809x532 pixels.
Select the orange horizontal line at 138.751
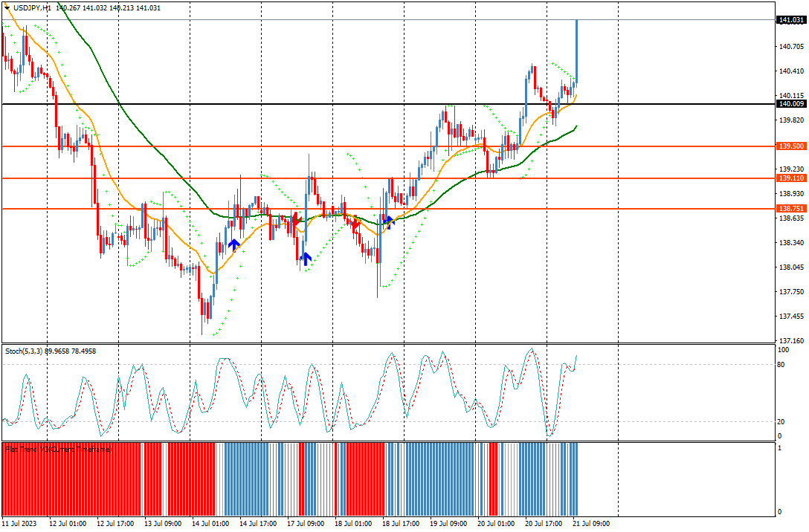[388, 209]
